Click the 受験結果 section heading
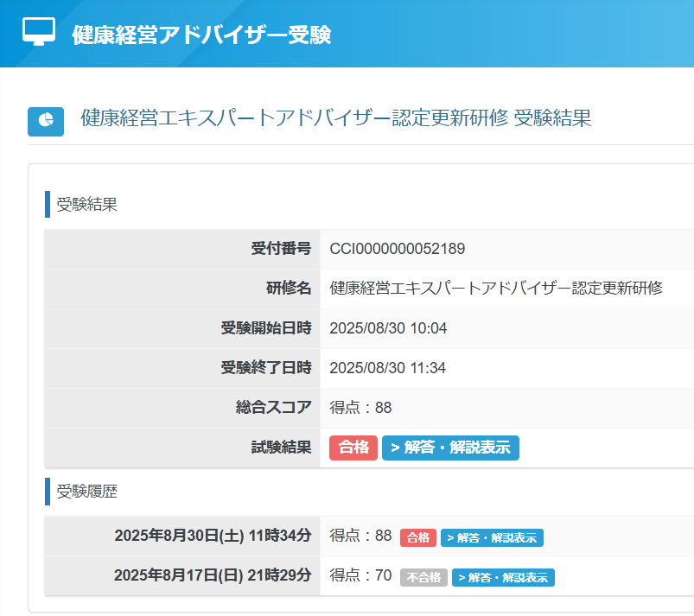Screen dimensions: 694x616 pos(86,205)
